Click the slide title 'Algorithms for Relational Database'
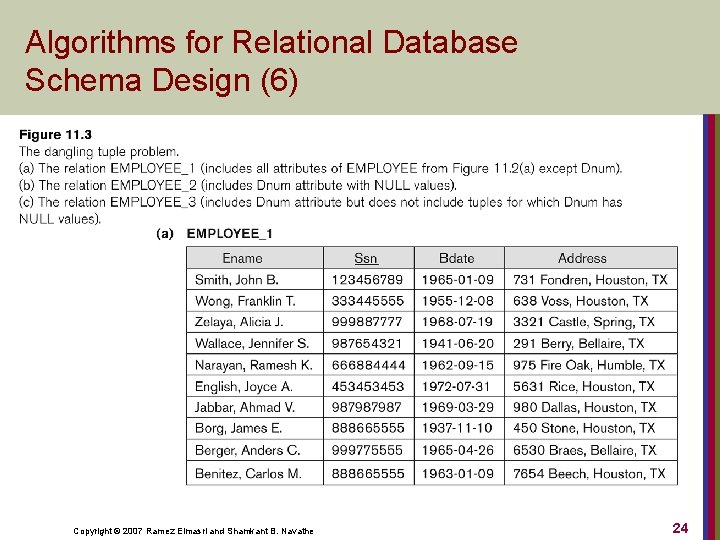This screenshot has height=540, width=720. click(x=271, y=43)
